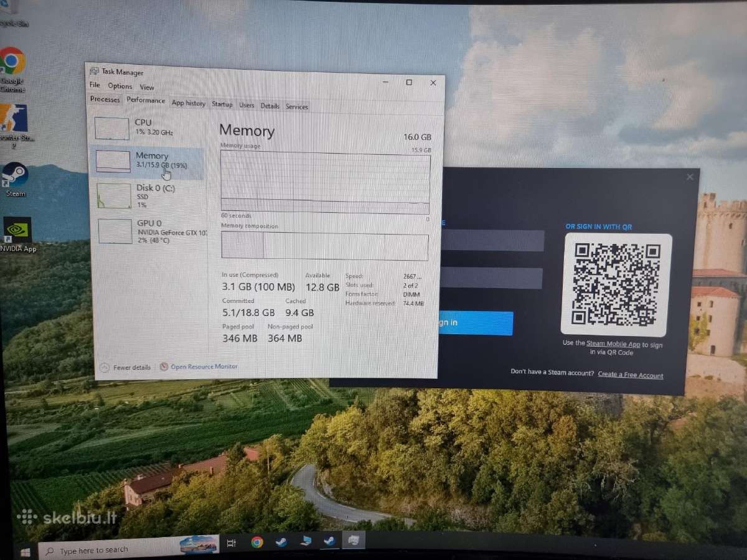747x560 pixels.
Task: Click the Task Manager title bar icon
Action: click(x=94, y=71)
